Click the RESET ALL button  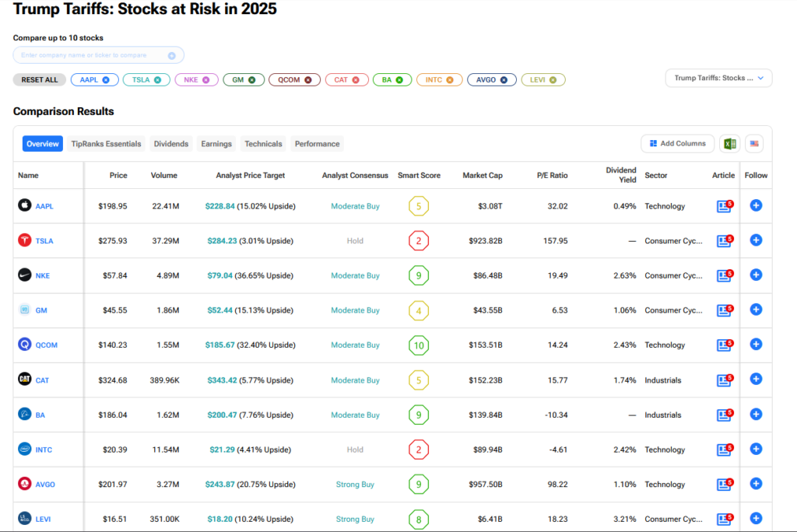pyautogui.click(x=40, y=80)
